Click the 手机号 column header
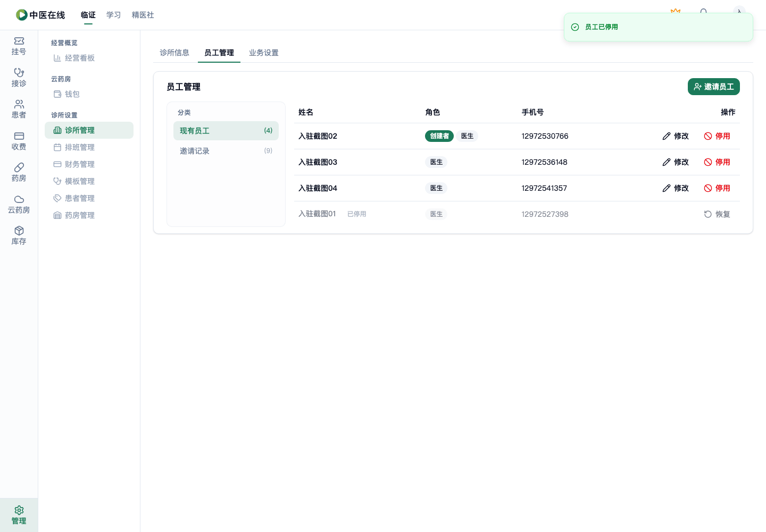The width and height of the screenshot is (766, 532). click(532, 112)
